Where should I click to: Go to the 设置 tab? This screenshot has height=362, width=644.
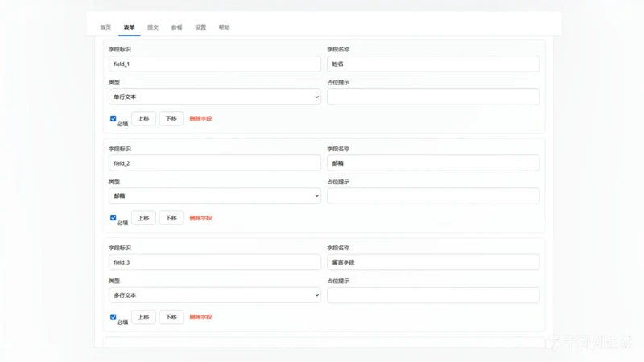pyautogui.click(x=200, y=27)
